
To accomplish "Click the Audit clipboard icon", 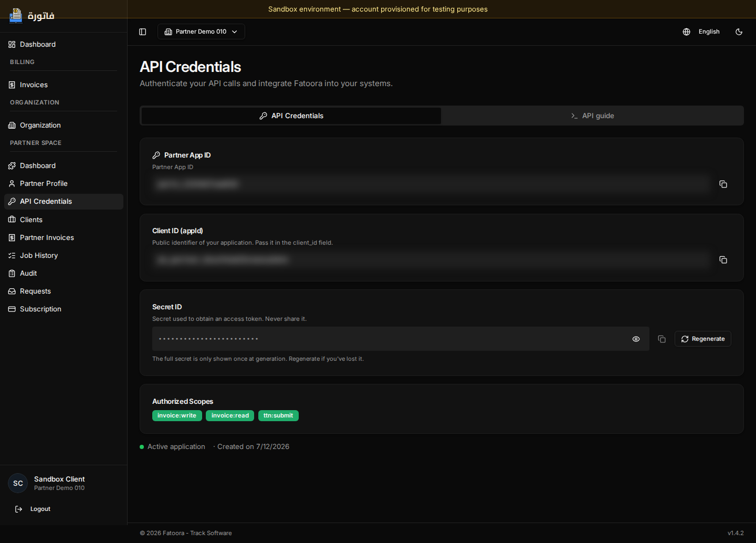I will tap(12, 273).
